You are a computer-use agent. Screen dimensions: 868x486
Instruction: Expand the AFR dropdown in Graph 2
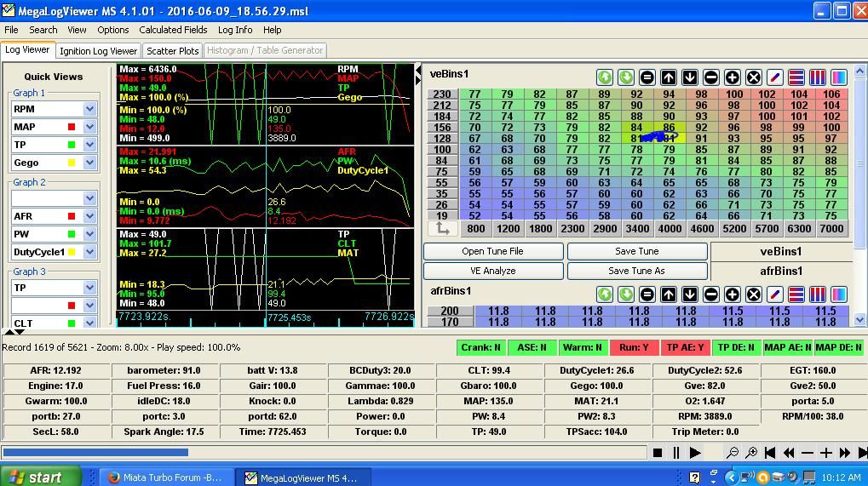[x=89, y=216]
